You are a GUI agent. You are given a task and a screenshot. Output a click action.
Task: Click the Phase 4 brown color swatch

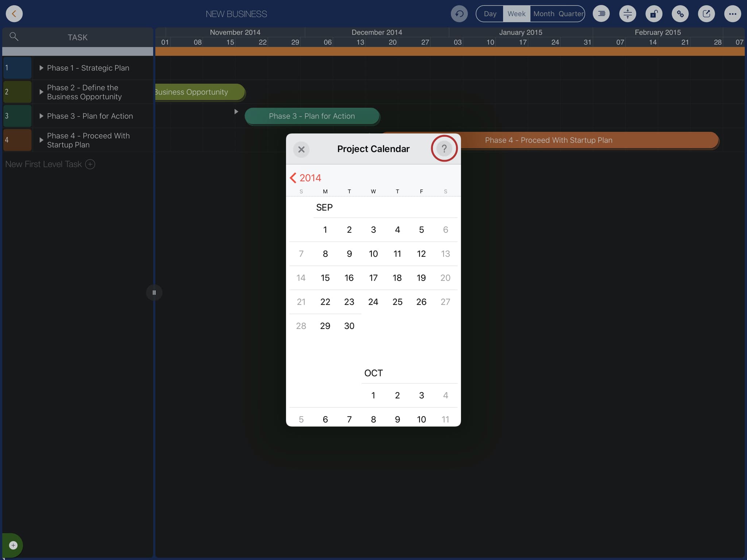click(x=17, y=140)
